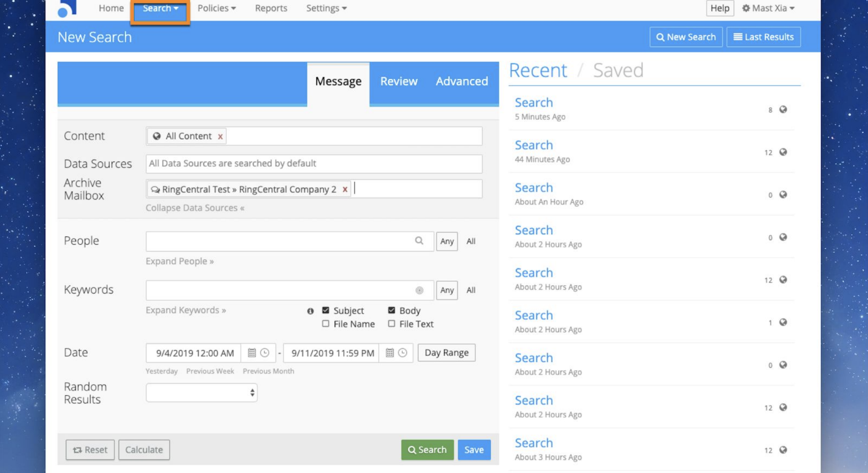Show Saved searches tab
Image resolution: width=868 pixels, height=473 pixels.
618,70
